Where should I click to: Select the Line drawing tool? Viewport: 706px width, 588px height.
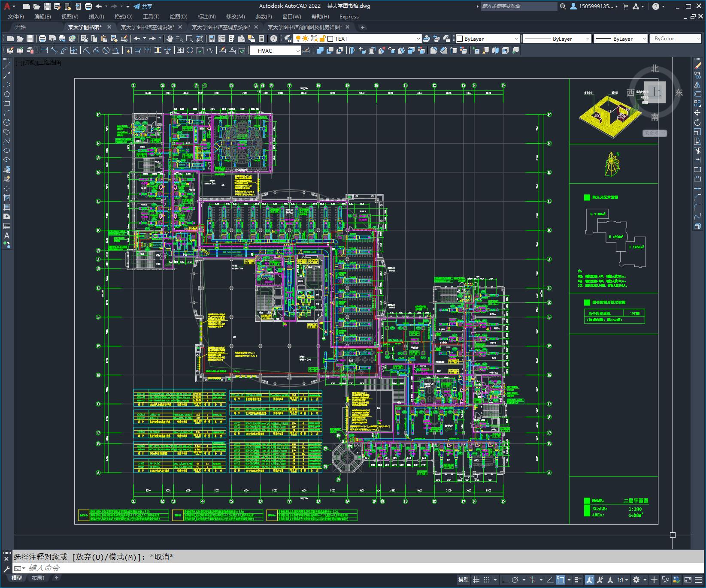click(x=7, y=66)
